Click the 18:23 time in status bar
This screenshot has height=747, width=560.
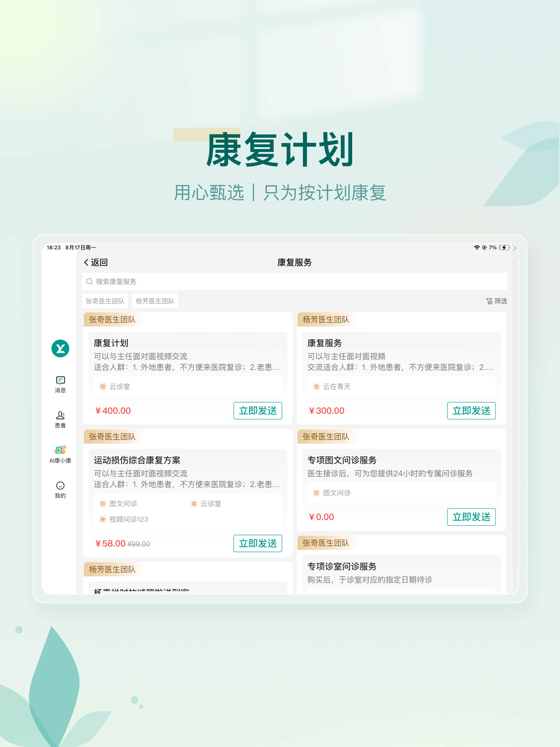click(53, 247)
